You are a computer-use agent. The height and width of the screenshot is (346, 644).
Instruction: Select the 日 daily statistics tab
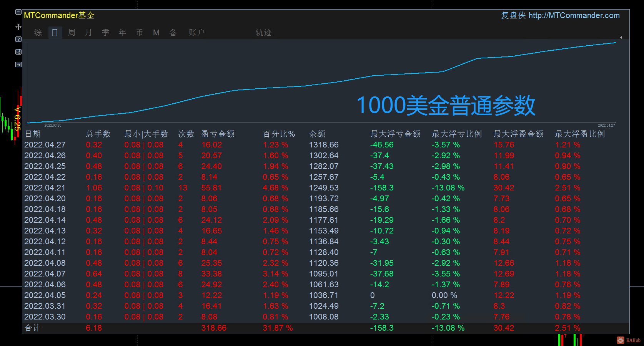pos(55,33)
